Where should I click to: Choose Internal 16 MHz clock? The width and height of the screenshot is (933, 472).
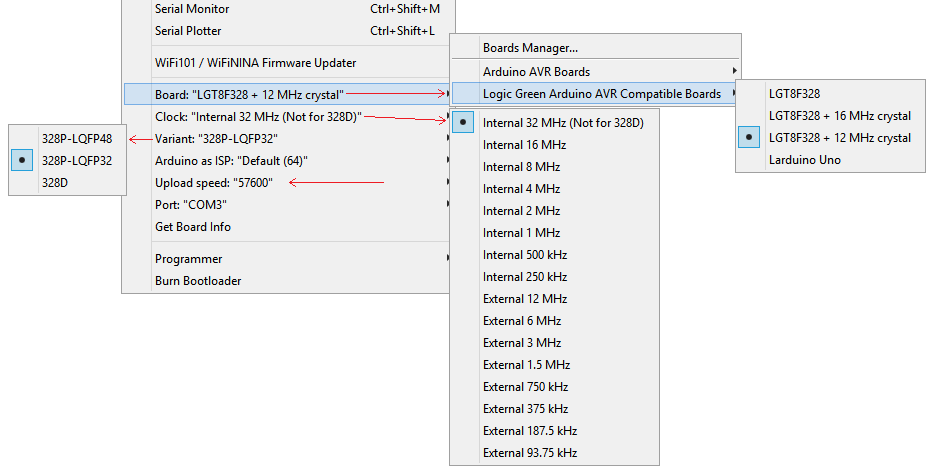point(555,145)
